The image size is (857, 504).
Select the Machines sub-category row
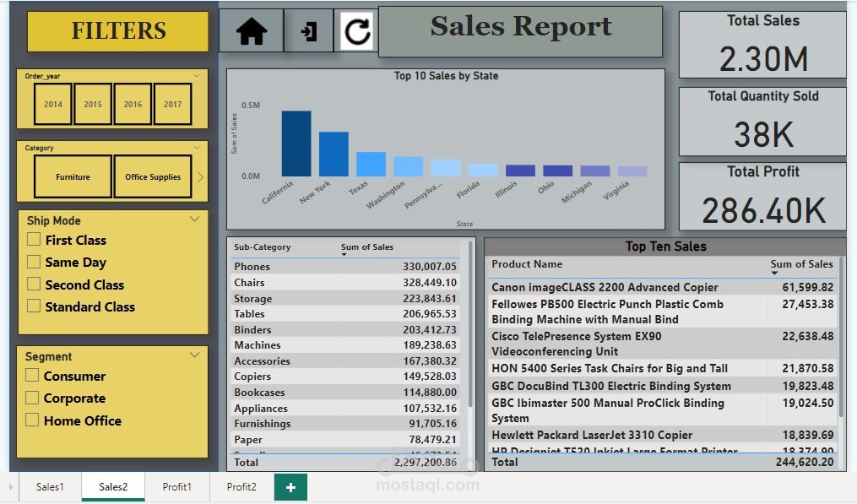pos(345,345)
